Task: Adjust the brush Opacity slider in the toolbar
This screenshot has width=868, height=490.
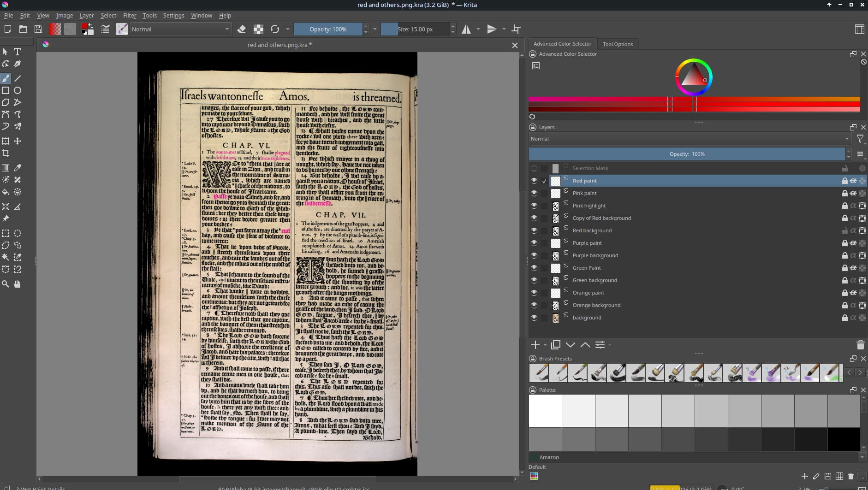Action: pos(328,29)
